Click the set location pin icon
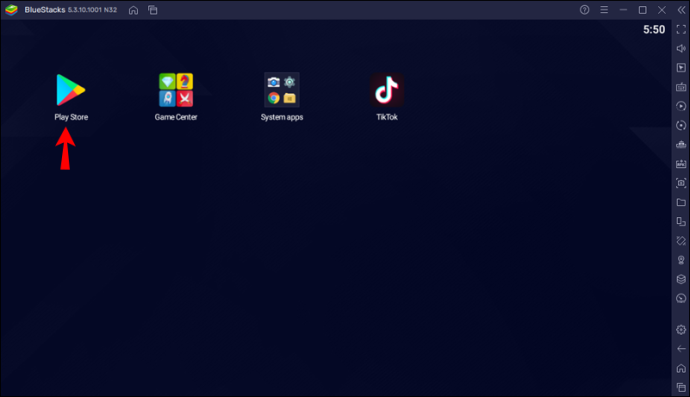 pyautogui.click(x=681, y=260)
